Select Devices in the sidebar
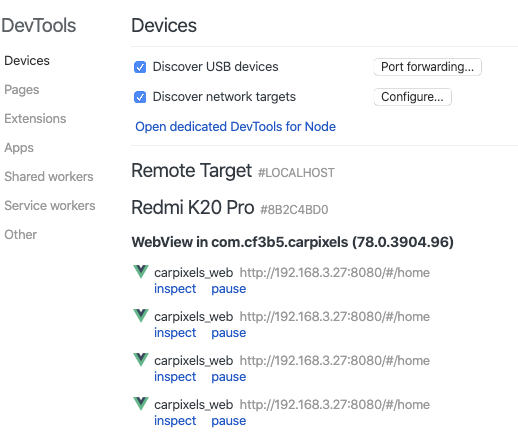 [x=27, y=61]
